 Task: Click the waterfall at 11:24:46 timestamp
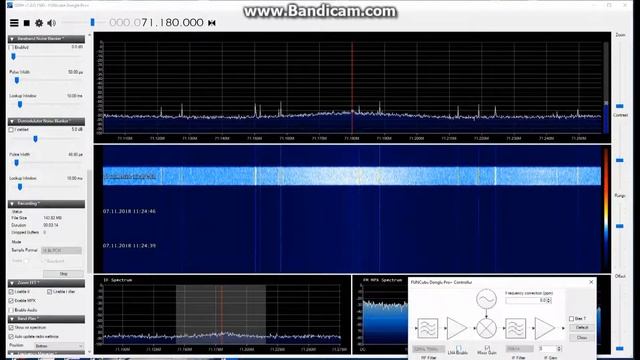[x=129, y=211]
